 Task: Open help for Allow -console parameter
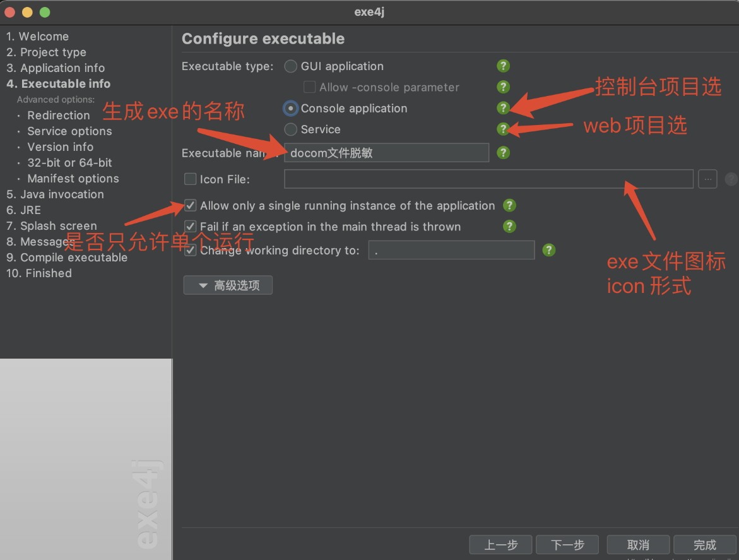[x=503, y=87]
